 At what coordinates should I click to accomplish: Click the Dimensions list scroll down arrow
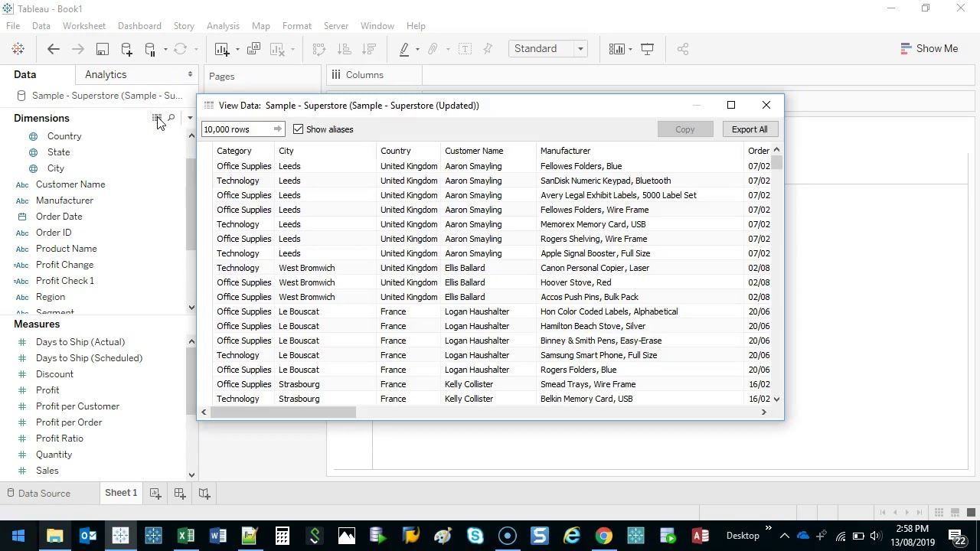tap(191, 307)
